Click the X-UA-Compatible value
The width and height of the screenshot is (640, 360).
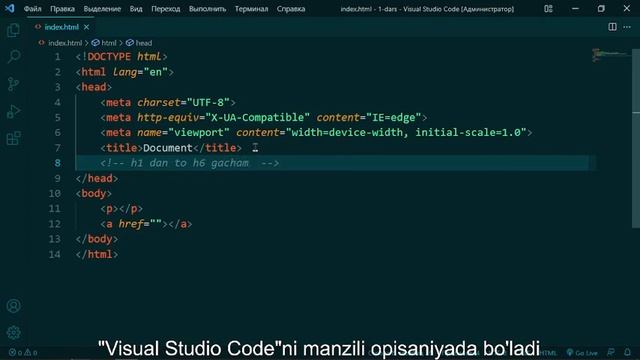coord(258,118)
